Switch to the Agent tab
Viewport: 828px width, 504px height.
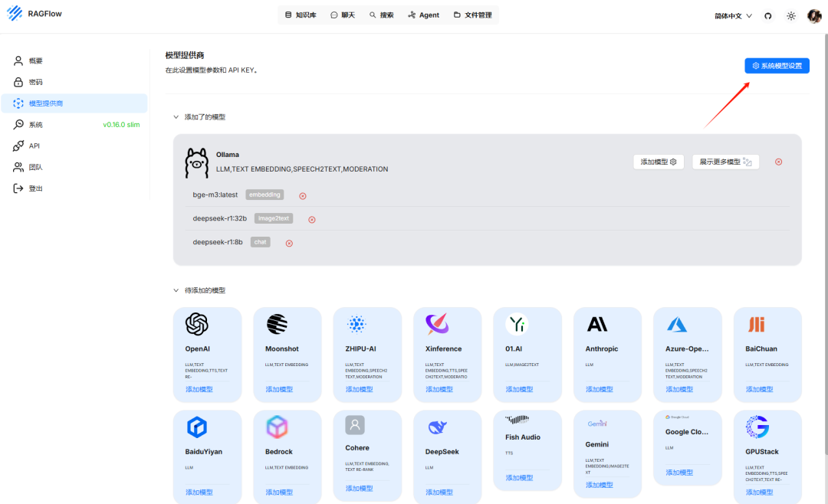tap(423, 15)
